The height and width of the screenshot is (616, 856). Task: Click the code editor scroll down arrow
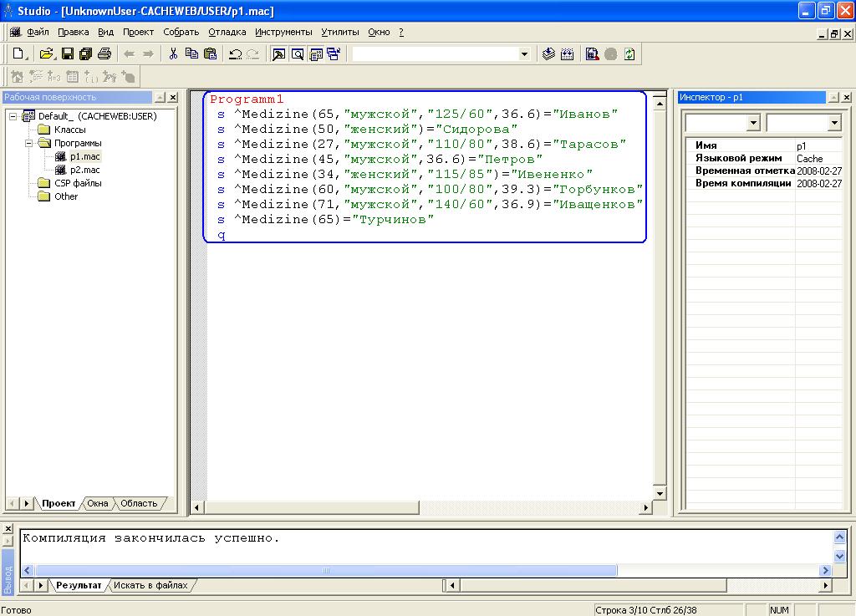pos(660,494)
